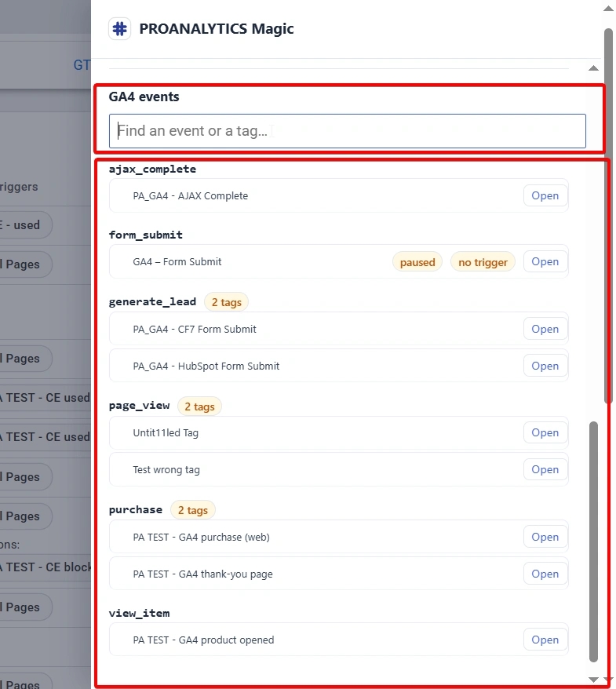Click the Untit11led Tag name text
The image size is (616, 689).
point(166,433)
